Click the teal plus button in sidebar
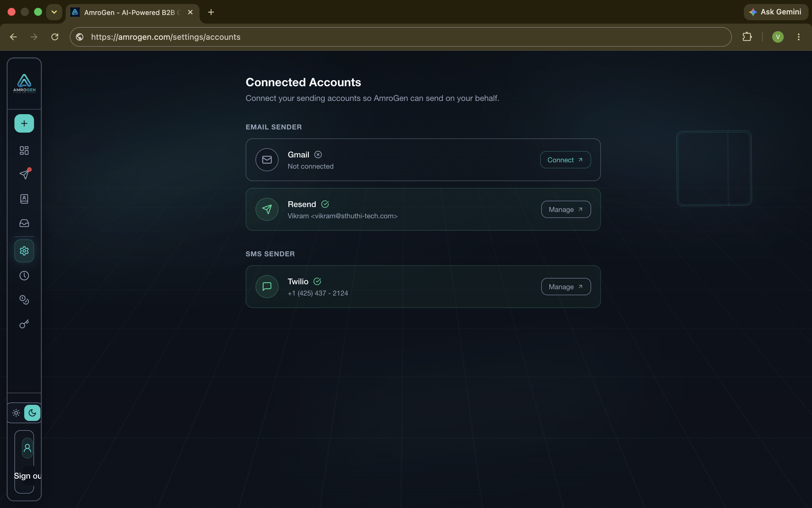The height and width of the screenshot is (508, 812). tap(24, 123)
